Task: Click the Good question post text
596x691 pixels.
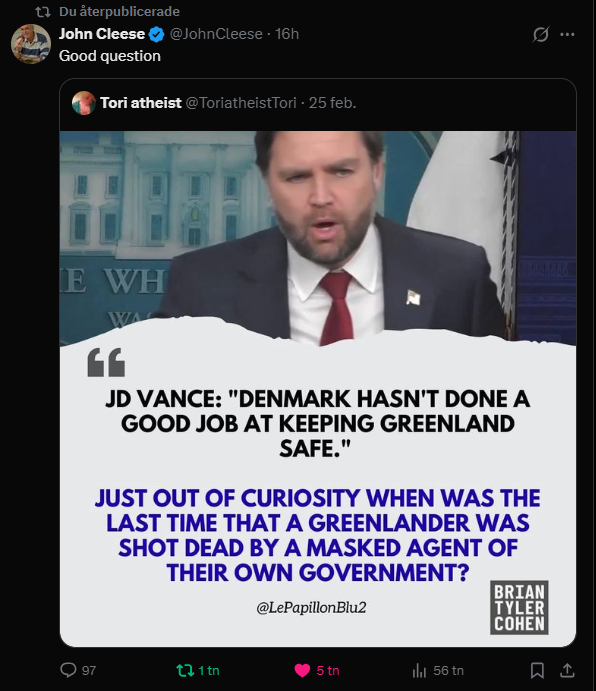Action: (x=110, y=56)
